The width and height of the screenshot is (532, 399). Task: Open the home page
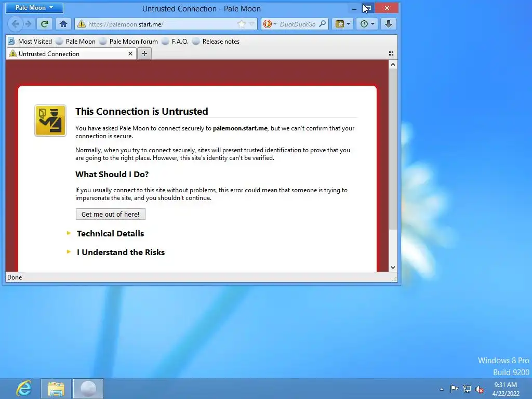(x=63, y=24)
